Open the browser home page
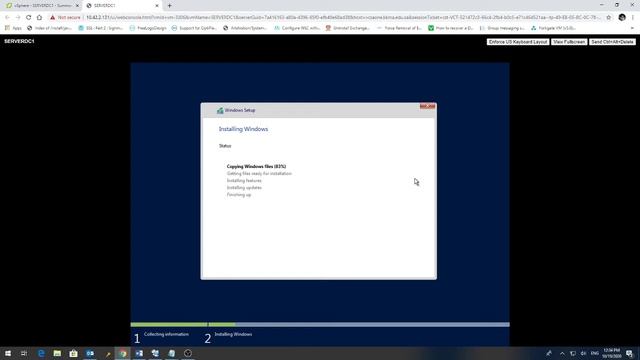This screenshot has width=640, height=360. coord(39,18)
